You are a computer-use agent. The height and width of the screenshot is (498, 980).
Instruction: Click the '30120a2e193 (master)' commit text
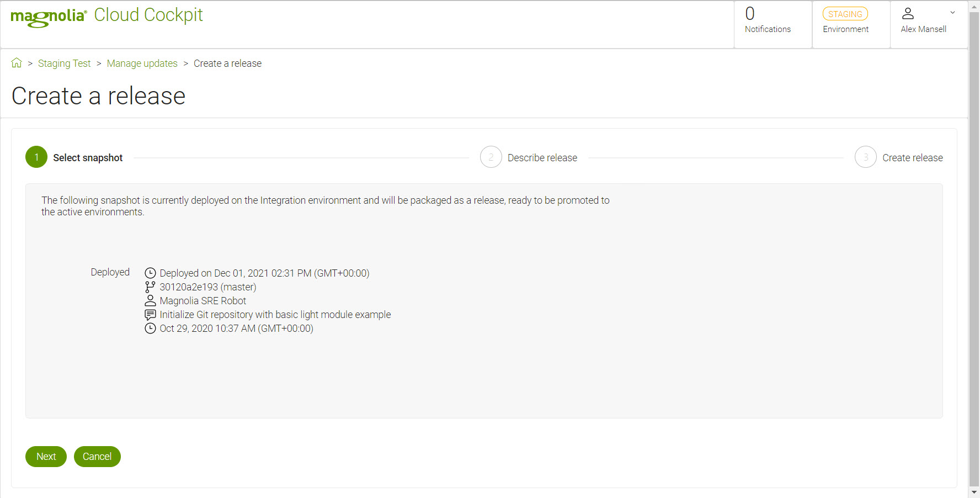point(208,287)
